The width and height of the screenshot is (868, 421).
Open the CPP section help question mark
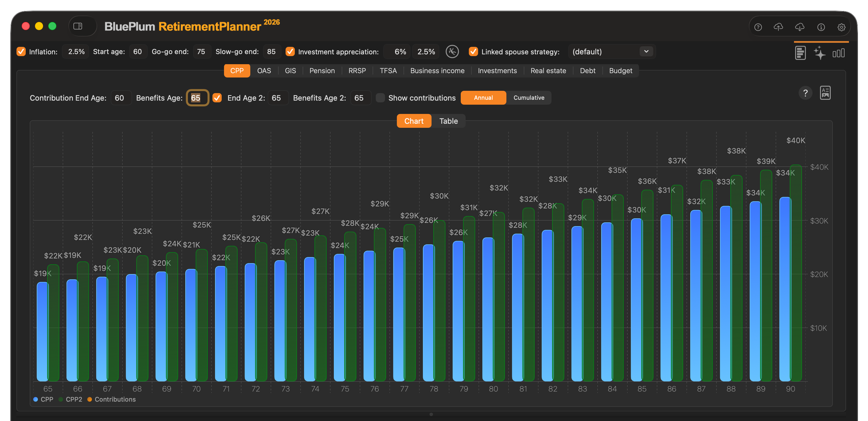pyautogui.click(x=805, y=93)
